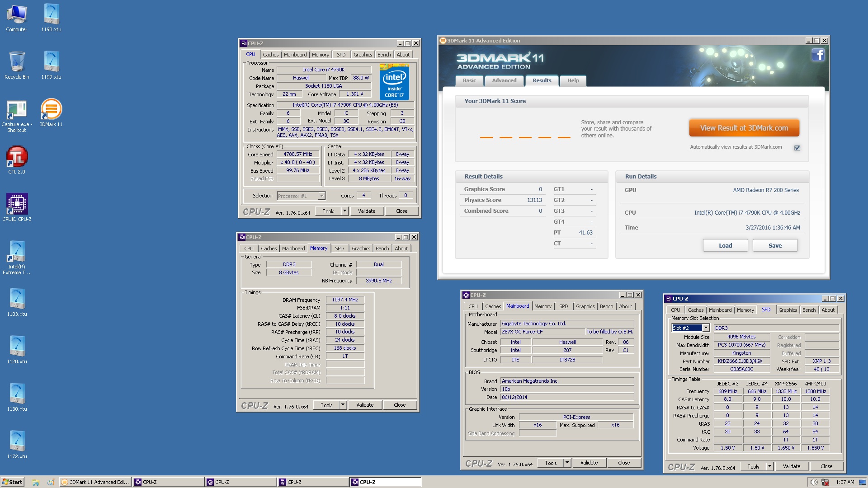The width and height of the screenshot is (868, 488).
Task: Click the Windows Explorer quick launch icon
Action: [x=35, y=482]
